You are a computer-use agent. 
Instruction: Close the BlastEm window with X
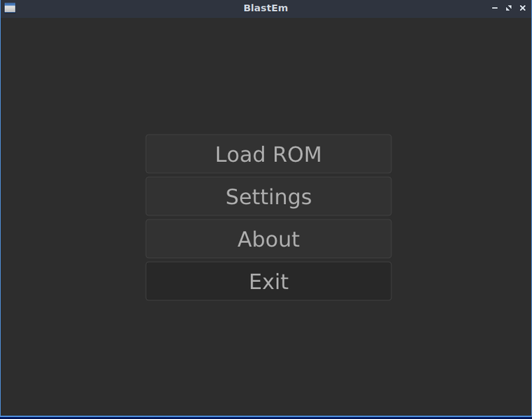point(522,8)
